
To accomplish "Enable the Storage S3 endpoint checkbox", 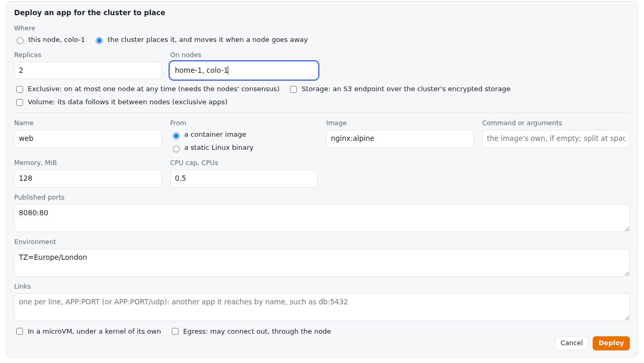I will pyautogui.click(x=293, y=90).
